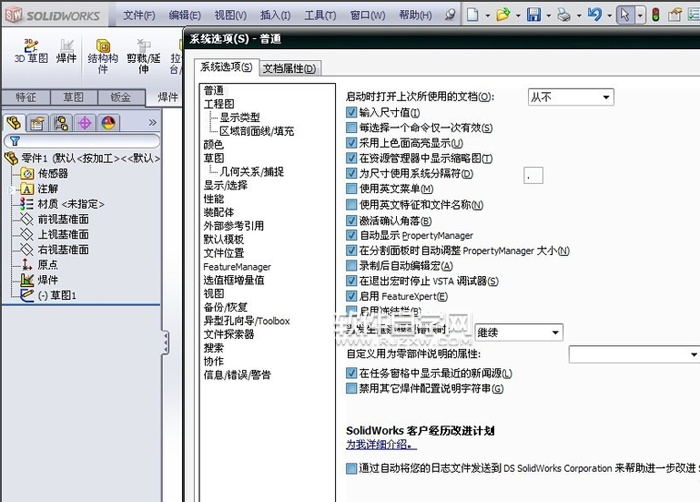
Task: Expand the FeatureManager tabs chevron
Action: [x=152, y=122]
